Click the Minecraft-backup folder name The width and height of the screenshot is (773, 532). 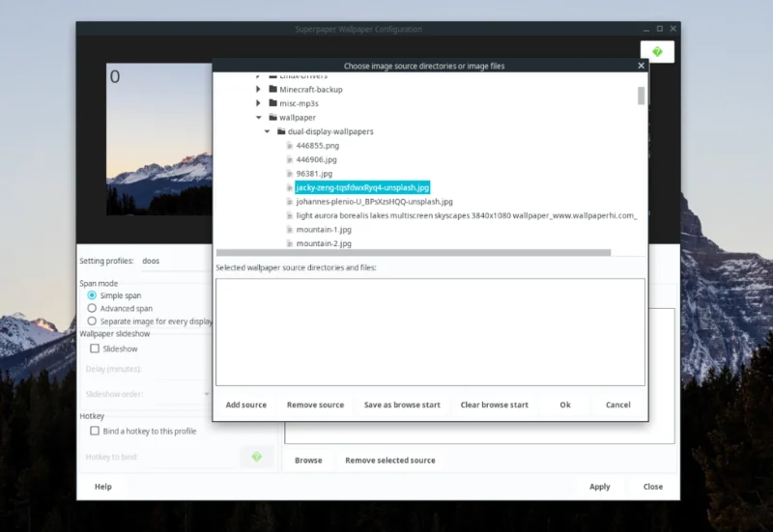pyautogui.click(x=310, y=89)
